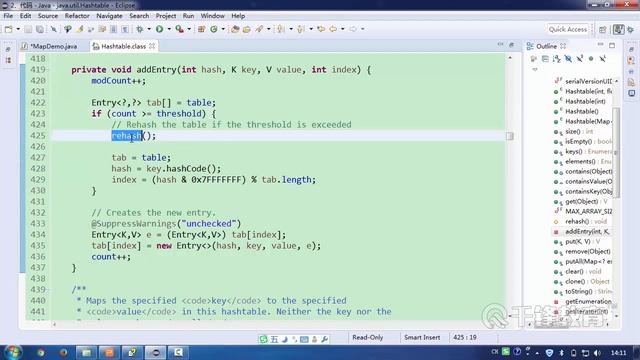The height and width of the screenshot is (360, 640).
Task: Open the File menu
Action: [8, 16]
